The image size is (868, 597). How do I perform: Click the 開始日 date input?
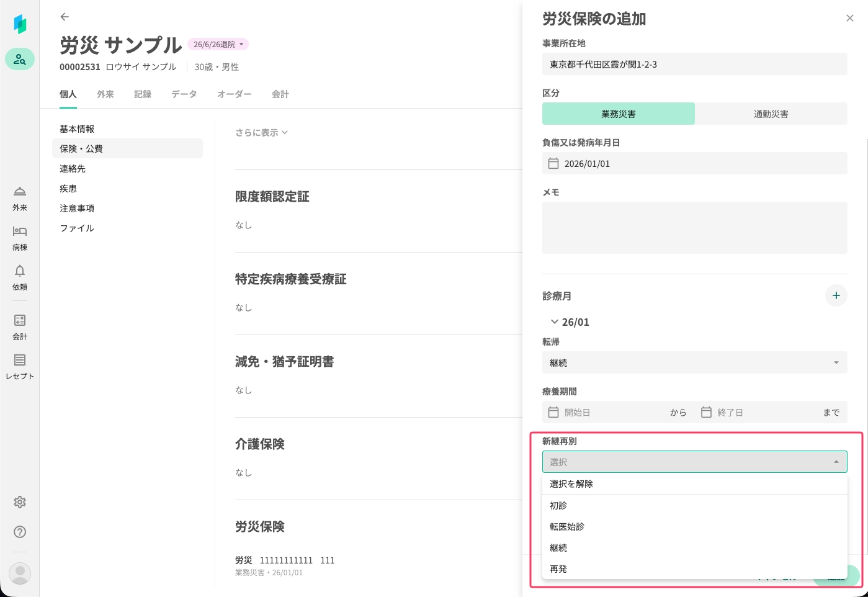(x=614, y=412)
